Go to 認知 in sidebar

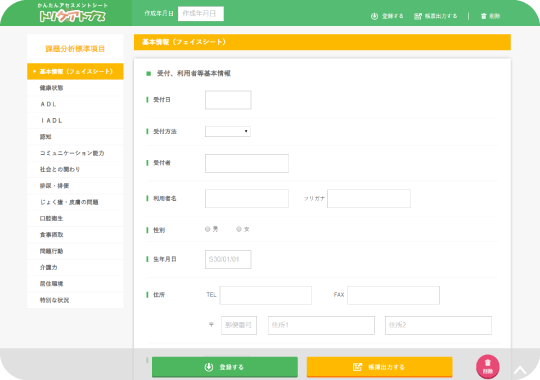pyautogui.click(x=75, y=137)
